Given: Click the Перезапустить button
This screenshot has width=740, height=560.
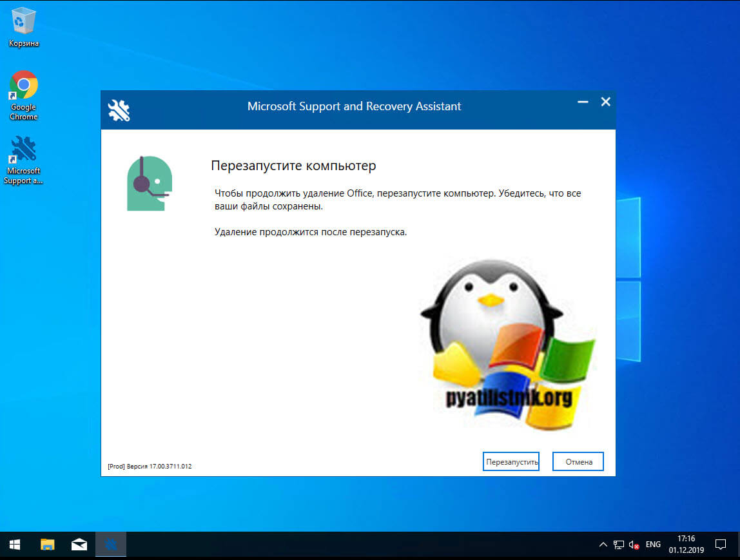Looking at the screenshot, I should pos(511,462).
